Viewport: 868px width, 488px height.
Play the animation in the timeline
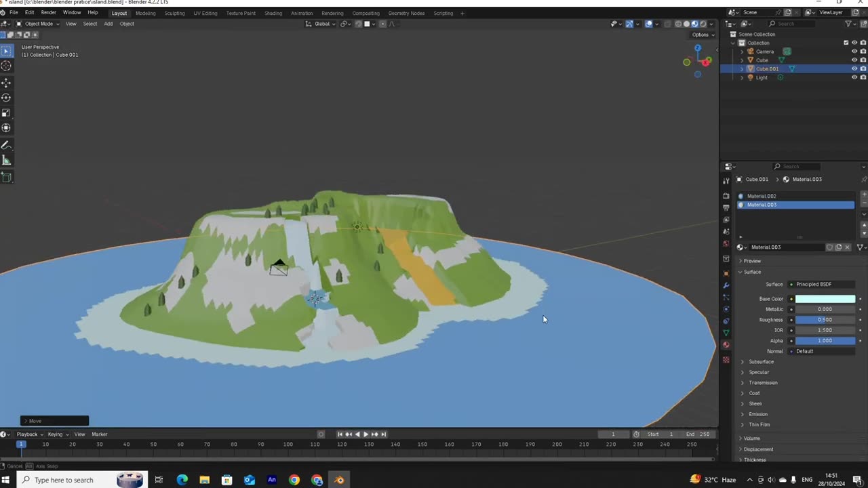click(366, 434)
